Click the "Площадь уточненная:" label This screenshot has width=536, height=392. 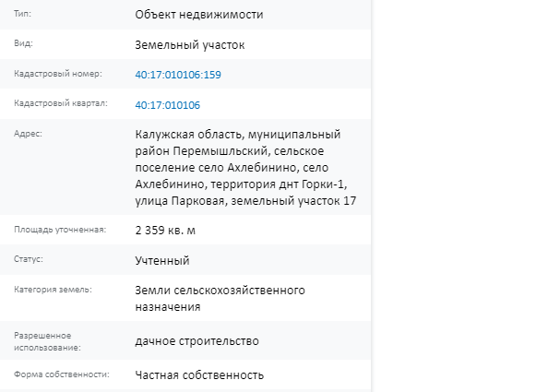pos(60,230)
